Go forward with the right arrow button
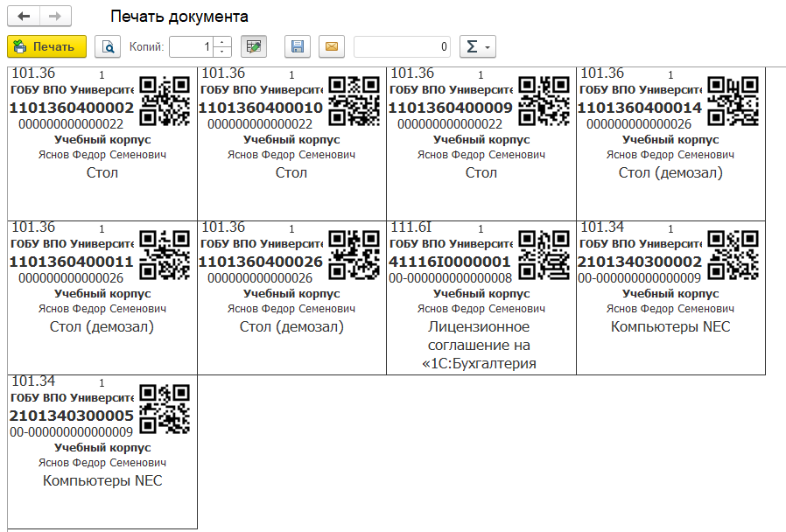This screenshot has height=532, width=786. (x=55, y=16)
